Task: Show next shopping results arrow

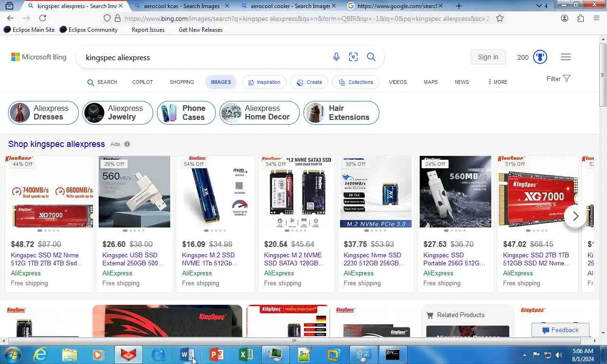Action: 575,216
